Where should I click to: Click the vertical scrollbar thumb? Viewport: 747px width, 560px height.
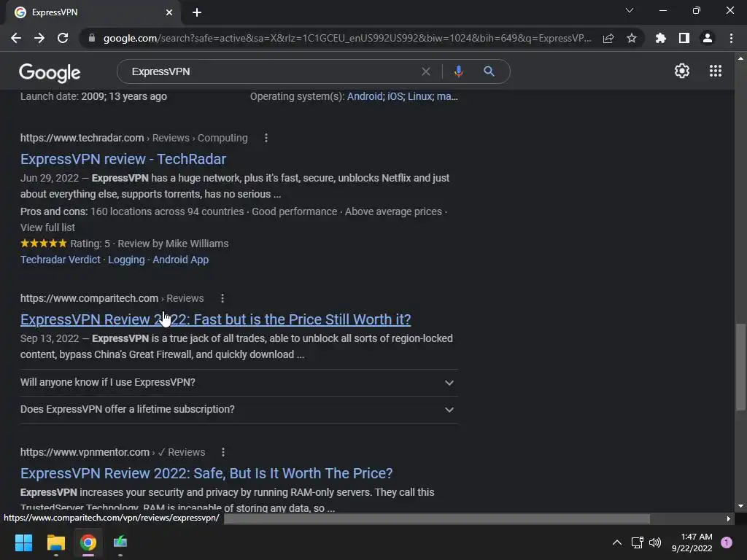(x=740, y=367)
